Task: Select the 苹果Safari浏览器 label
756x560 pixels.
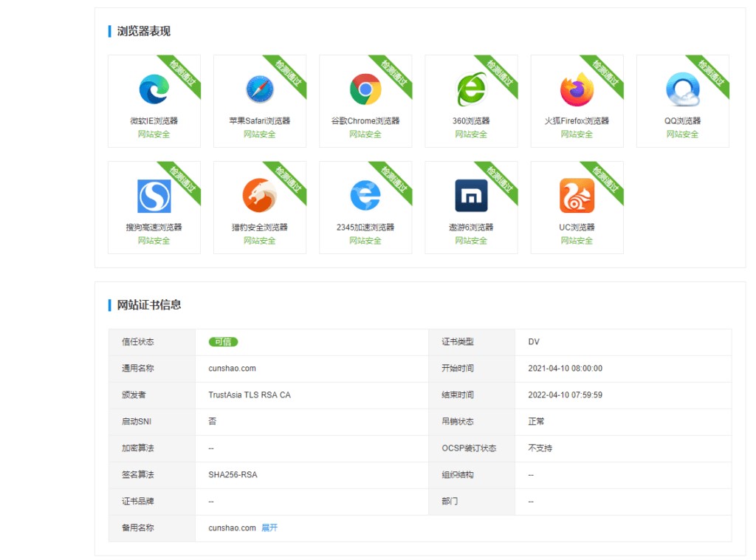Action: click(259, 120)
